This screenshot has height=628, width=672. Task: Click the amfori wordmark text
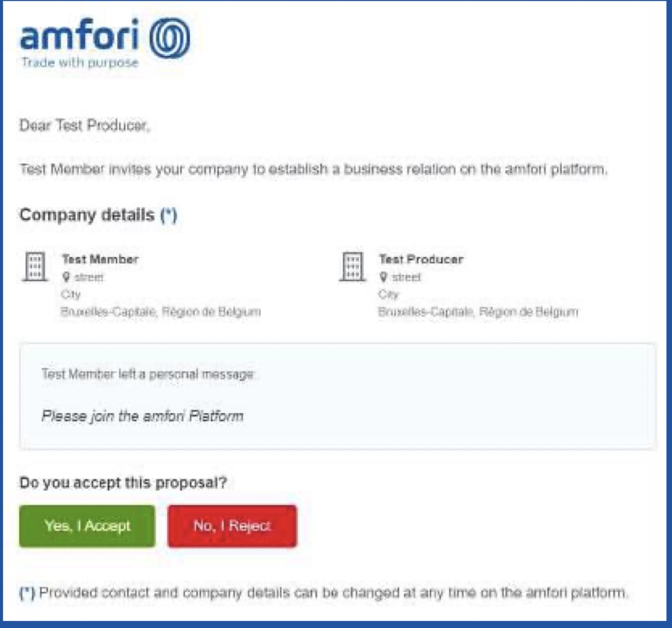pyautogui.click(x=80, y=36)
